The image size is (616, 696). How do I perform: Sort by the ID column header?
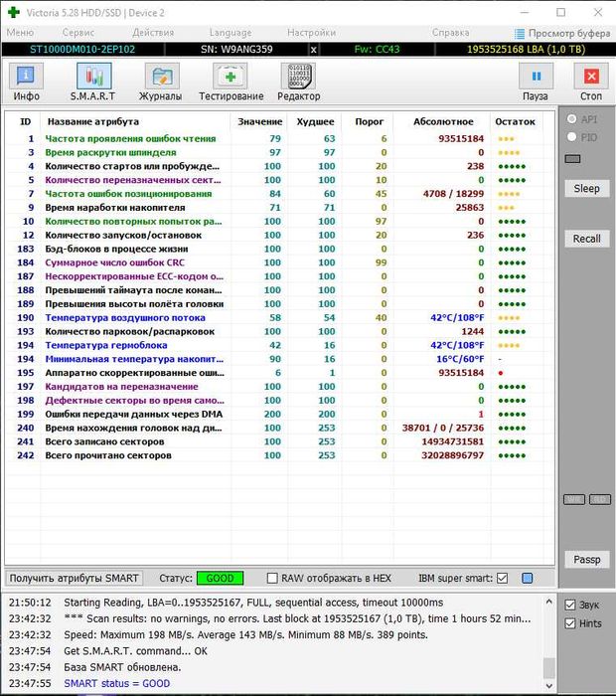[x=25, y=121]
